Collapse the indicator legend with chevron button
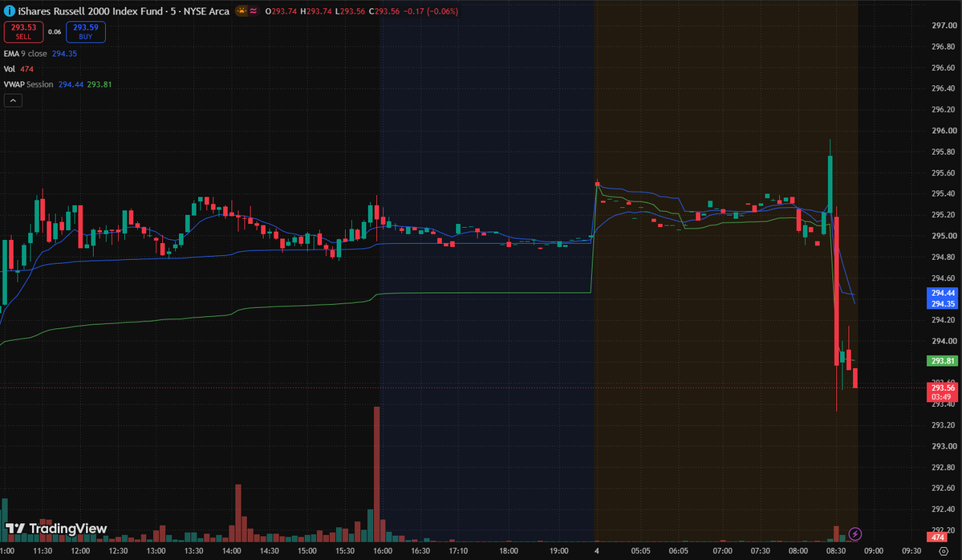The height and width of the screenshot is (560, 962). click(13, 100)
